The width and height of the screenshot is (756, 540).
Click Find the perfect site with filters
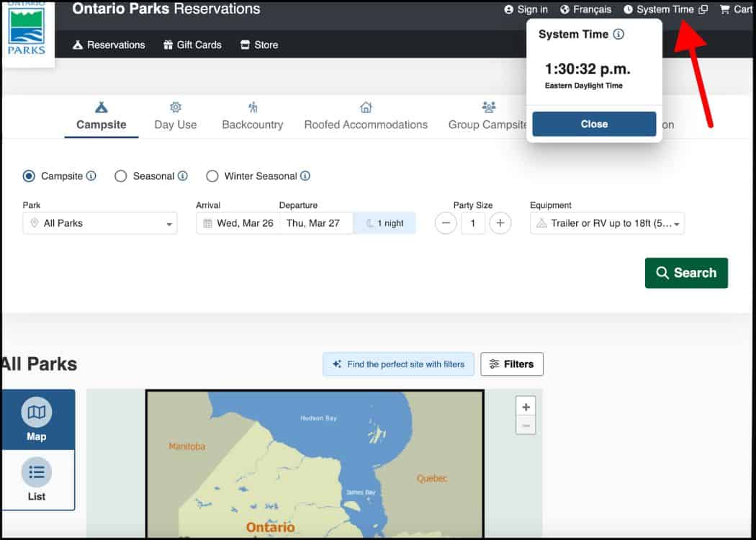[x=398, y=364]
